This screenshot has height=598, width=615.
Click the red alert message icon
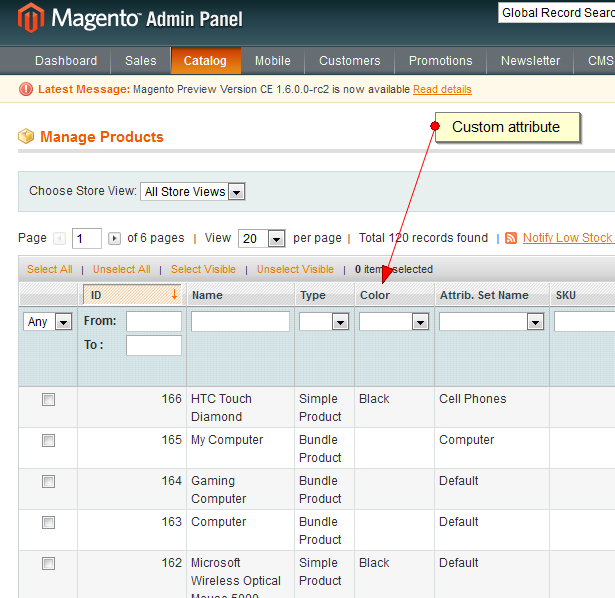click(26, 89)
